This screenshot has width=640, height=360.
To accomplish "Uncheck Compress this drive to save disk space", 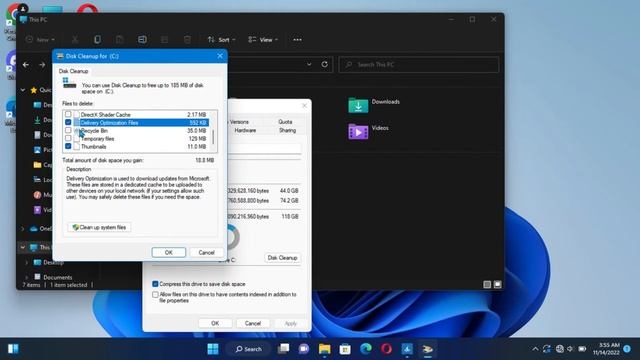I will point(155,284).
